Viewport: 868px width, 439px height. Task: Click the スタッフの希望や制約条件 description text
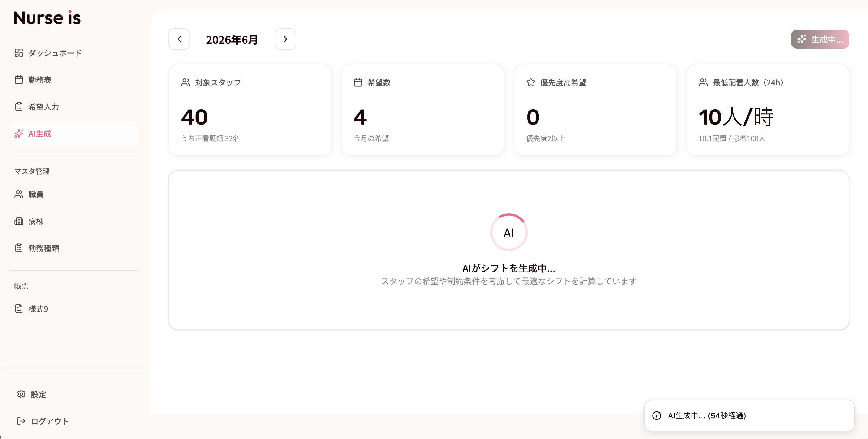(509, 281)
